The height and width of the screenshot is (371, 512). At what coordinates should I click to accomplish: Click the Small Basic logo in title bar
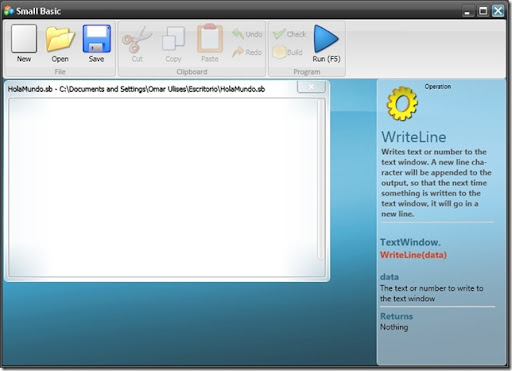coord(9,11)
